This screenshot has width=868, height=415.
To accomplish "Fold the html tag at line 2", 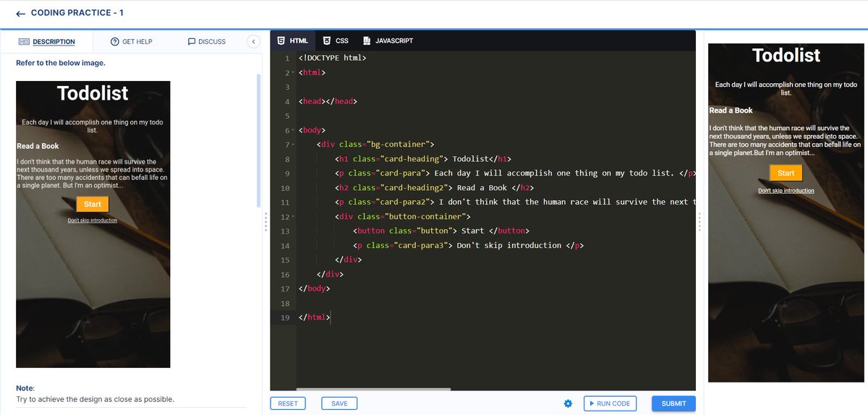I will pyautogui.click(x=293, y=73).
